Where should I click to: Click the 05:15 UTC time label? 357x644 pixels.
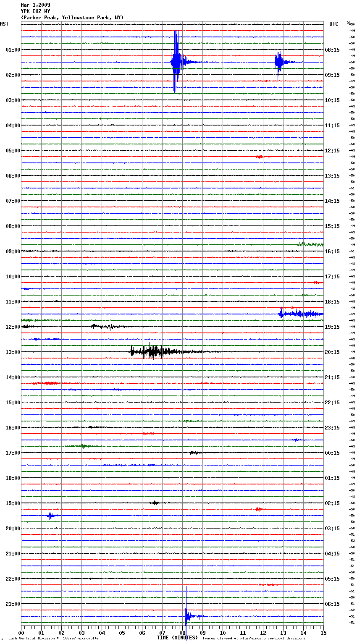coord(332,579)
